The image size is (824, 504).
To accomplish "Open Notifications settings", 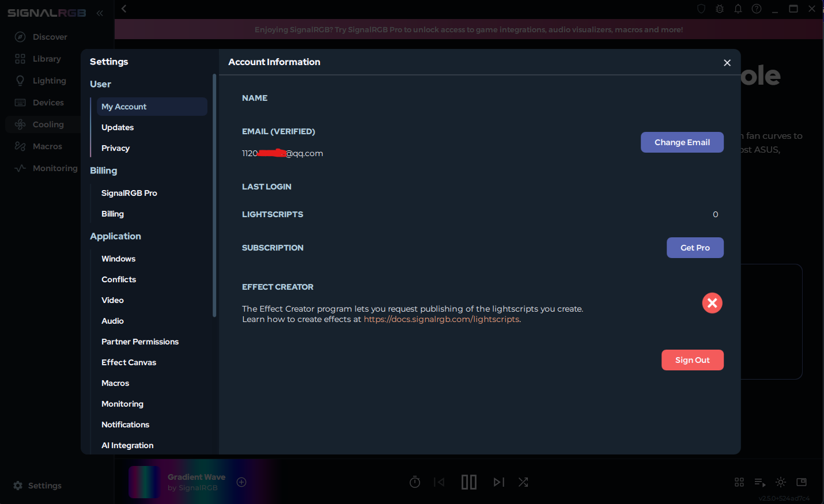I will tap(125, 425).
